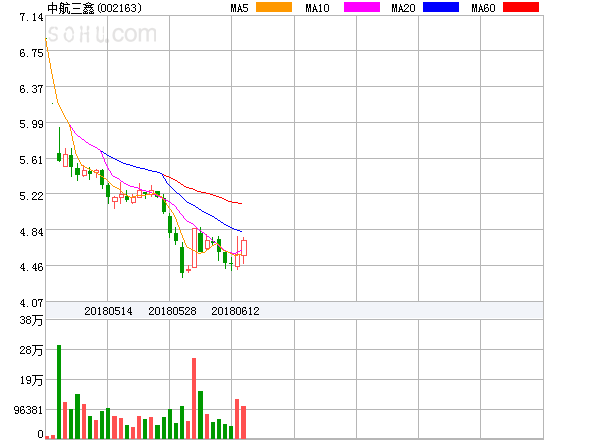Click the 20180612 date label
Viewport: 600px width, 440px height.
coord(235,311)
